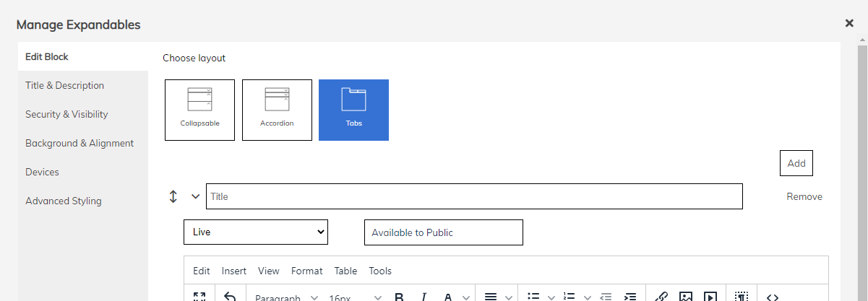Select the Collapsable layout option
The height and width of the screenshot is (301, 868).
pyautogui.click(x=199, y=110)
